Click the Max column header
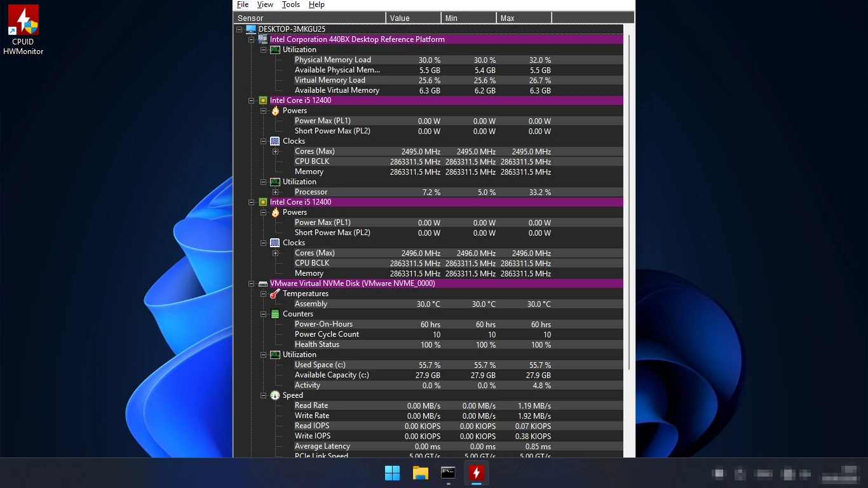Viewport: 868px width, 488px height. click(x=524, y=18)
